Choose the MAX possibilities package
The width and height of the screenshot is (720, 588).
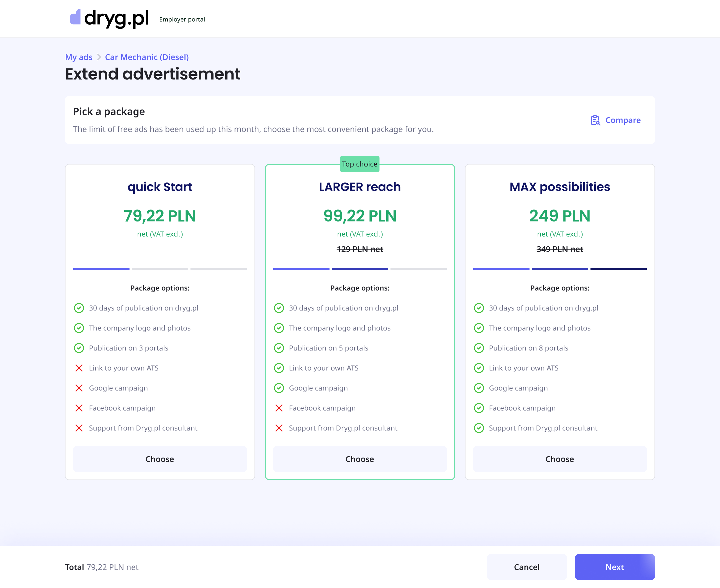[560, 459]
